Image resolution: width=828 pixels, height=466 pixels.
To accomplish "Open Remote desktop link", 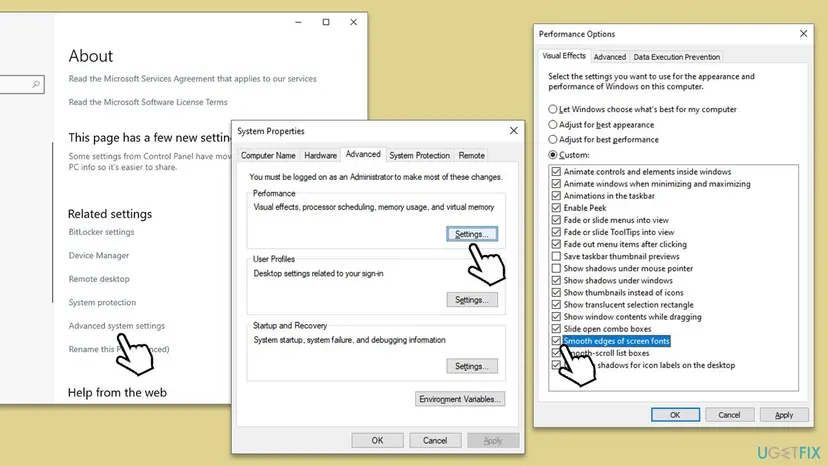I will (99, 279).
